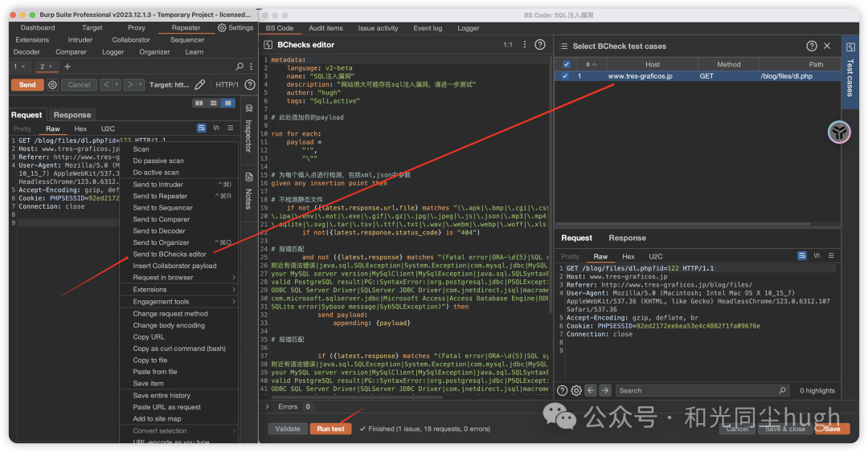Click the Save button in BChecks window
This screenshot has height=452, width=868.
832,429
